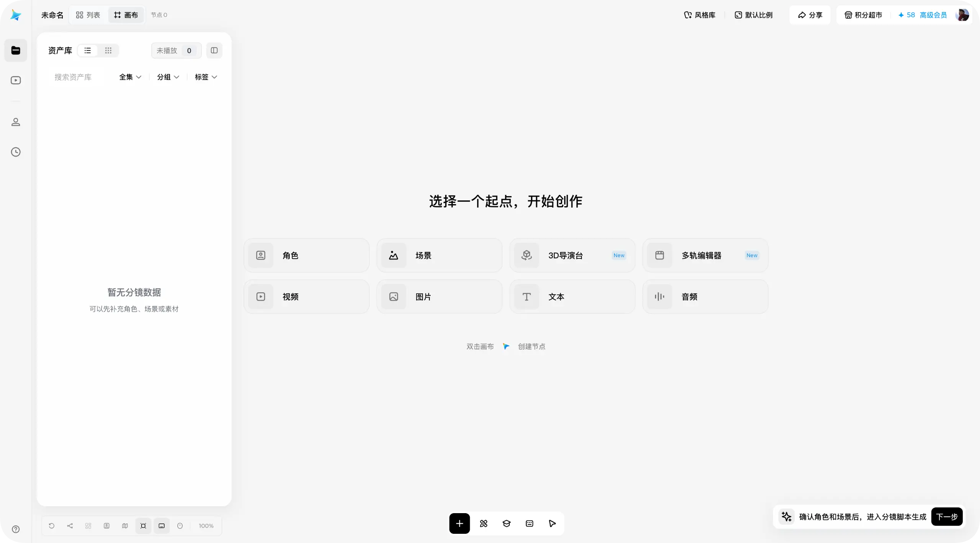980x543 pixels.
Task: Open the video player sidebar icon
Action: pos(16,80)
